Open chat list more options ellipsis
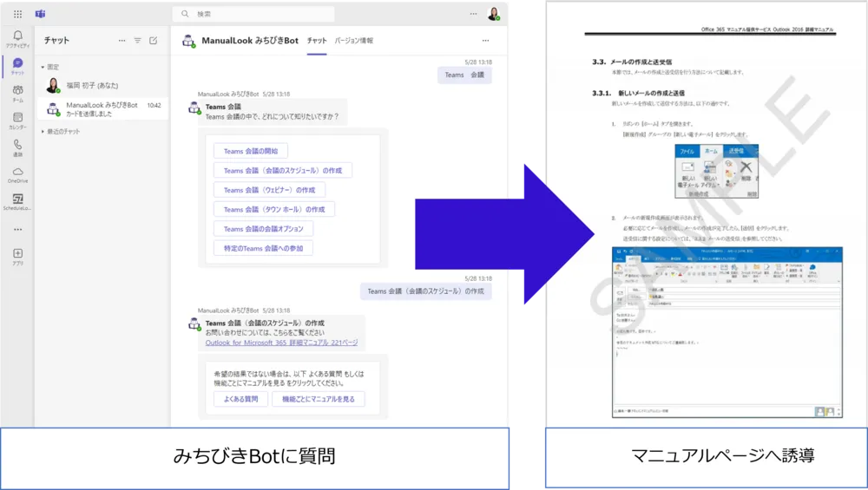Image resolution: width=868 pixels, height=490 pixels. [x=122, y=41]
